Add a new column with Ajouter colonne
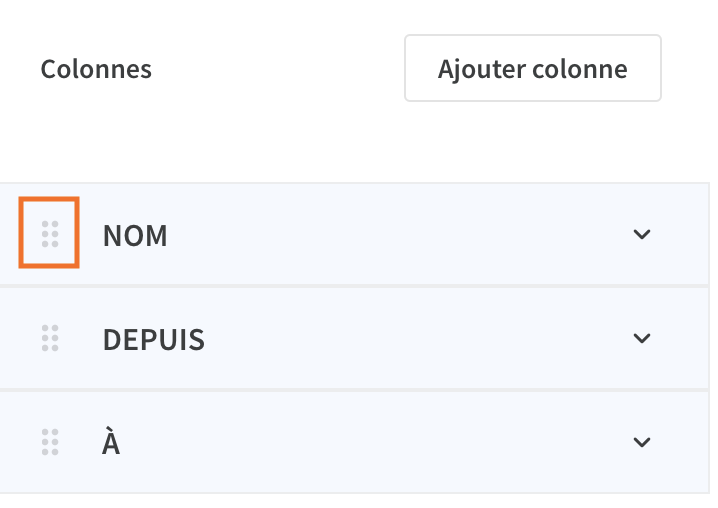The height and width of the screenshot is (508, 718). 533,68
